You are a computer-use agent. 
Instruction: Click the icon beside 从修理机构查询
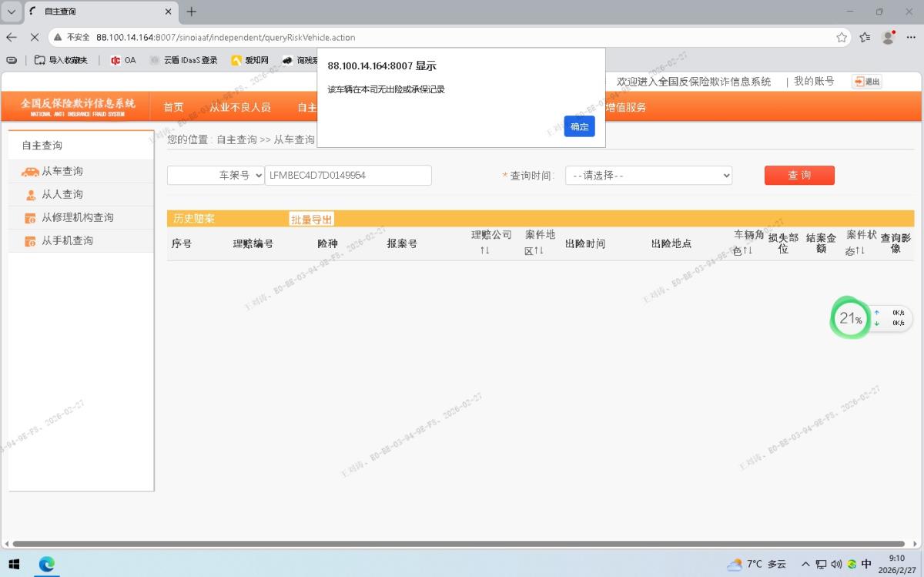pos(31,218)
